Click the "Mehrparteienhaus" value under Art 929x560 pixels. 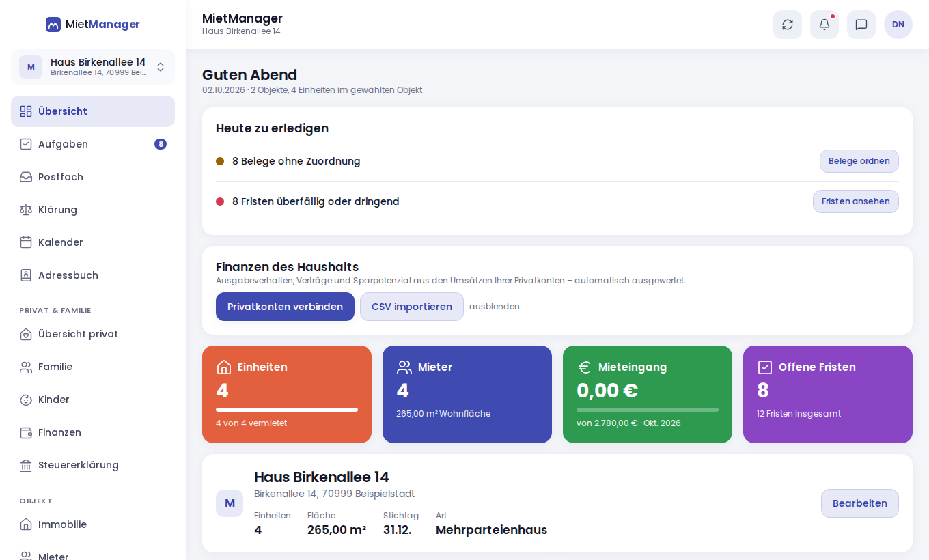tap(492, 530)
